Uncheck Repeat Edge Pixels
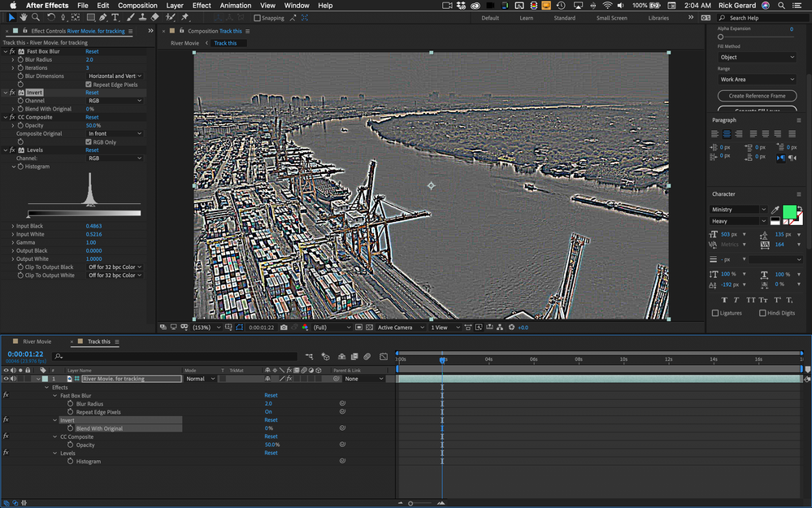 click(x=89, y=85)
